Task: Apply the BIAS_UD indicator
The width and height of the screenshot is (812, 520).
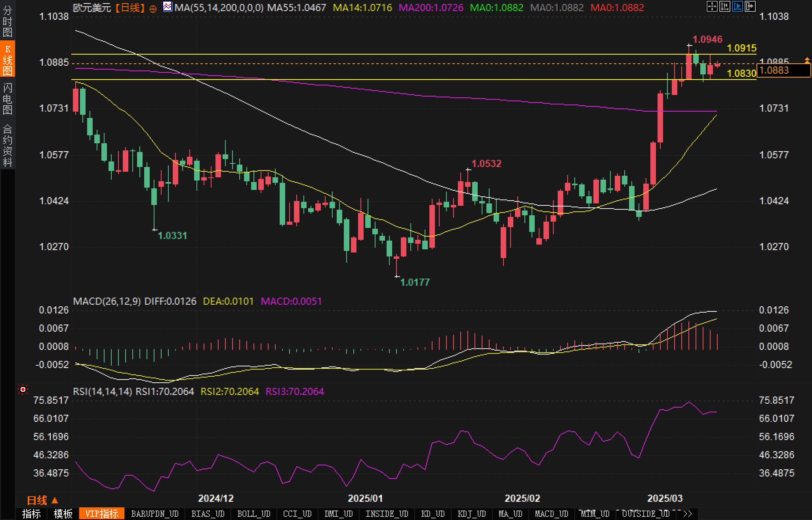Action: (x=208, y=514)
